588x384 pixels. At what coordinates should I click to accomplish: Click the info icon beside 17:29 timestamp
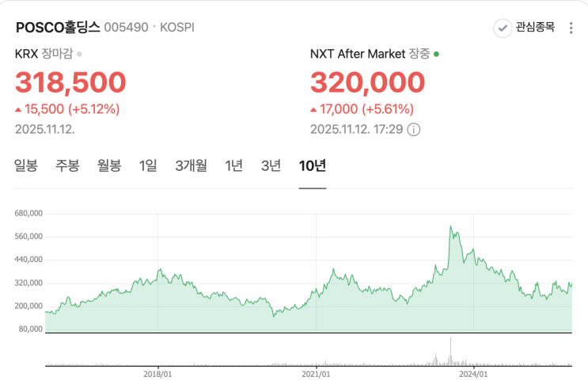pyautogui.click(x=414, y=130)
